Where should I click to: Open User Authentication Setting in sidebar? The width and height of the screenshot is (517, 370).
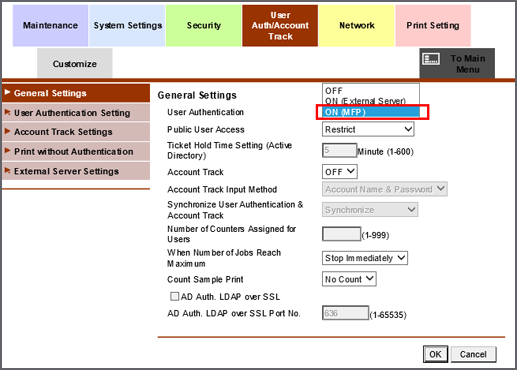coord(76,113)
